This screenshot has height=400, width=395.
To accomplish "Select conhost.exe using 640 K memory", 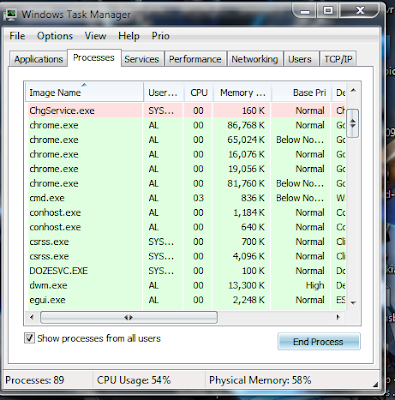I will coord(186,227).
